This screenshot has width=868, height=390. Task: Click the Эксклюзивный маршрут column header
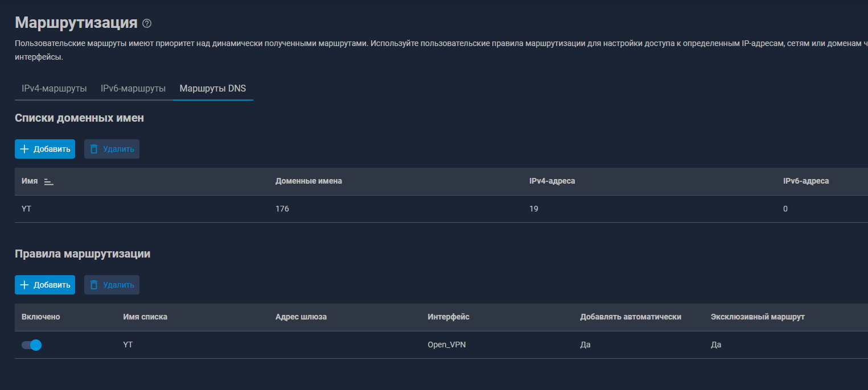pos(758,317)
